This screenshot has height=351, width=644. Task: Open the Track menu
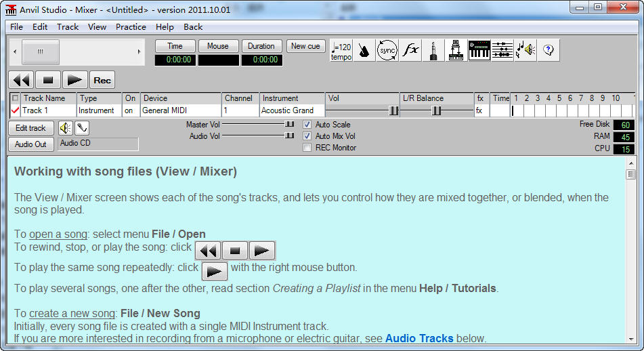pyautogui.click(x=68, y=27)
